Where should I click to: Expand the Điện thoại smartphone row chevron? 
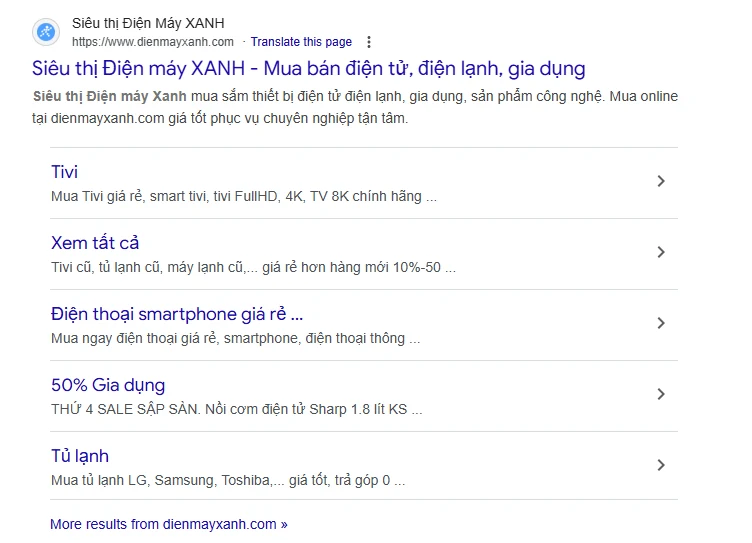661,323
